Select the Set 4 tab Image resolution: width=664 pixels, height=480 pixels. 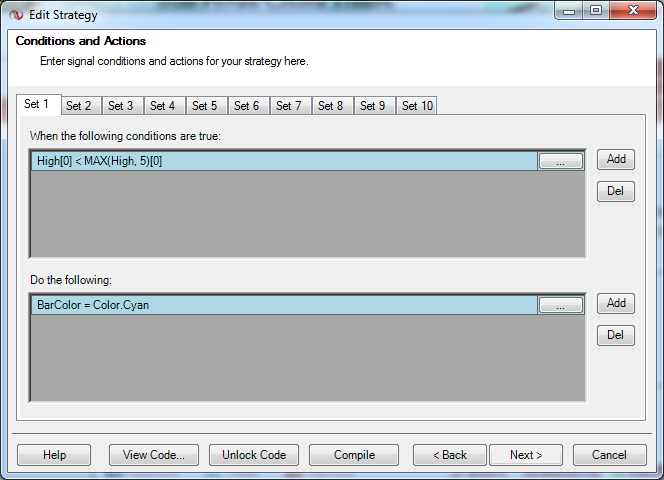click(x=165, y=105)
